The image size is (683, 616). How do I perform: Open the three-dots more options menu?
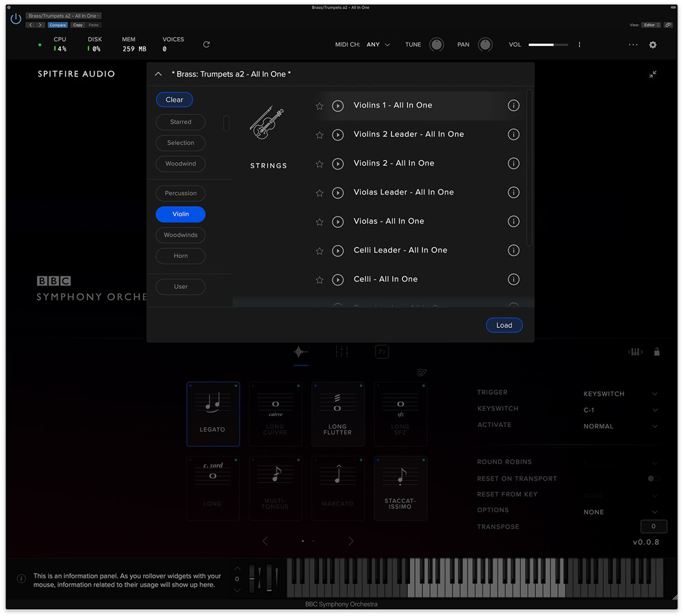pyautogui.click(x=633, y=44)
